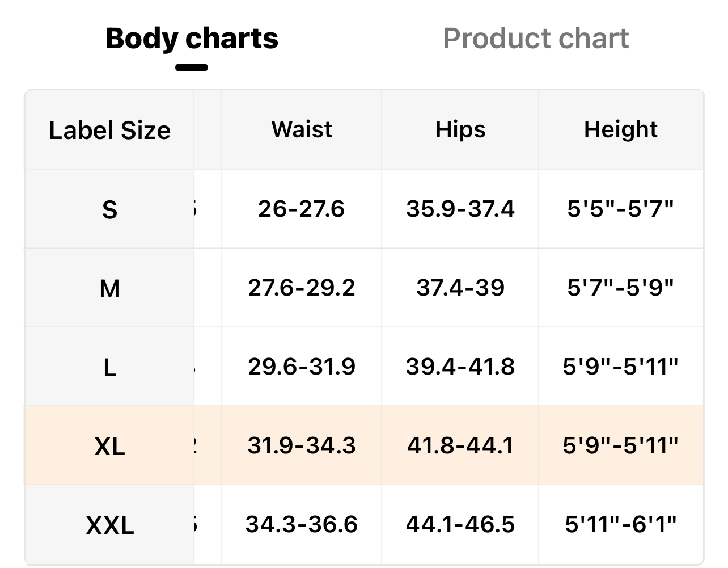Click waist value 27.6-29.2 for size M
This screenshot has height=568, width=728.
[x=301, y=288]
